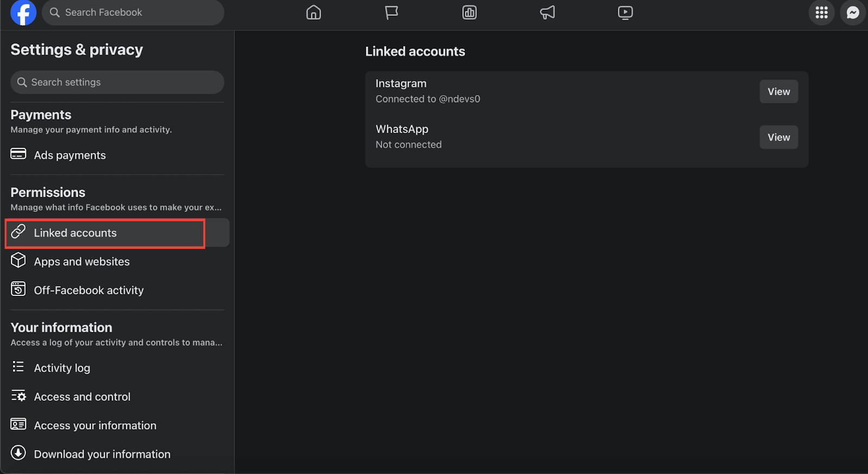The height and width of the screenshot is (474, 868).
Task: Open Access and control settings
Action: coord(117,397)
